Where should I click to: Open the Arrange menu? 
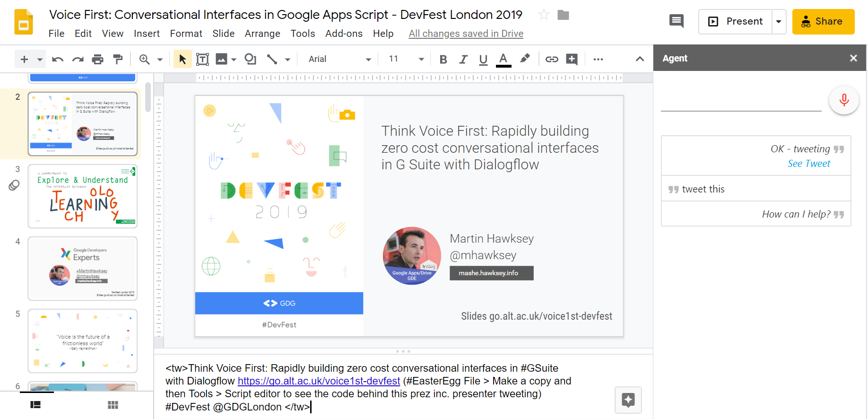pyautogui.click(x=262, y=34)
